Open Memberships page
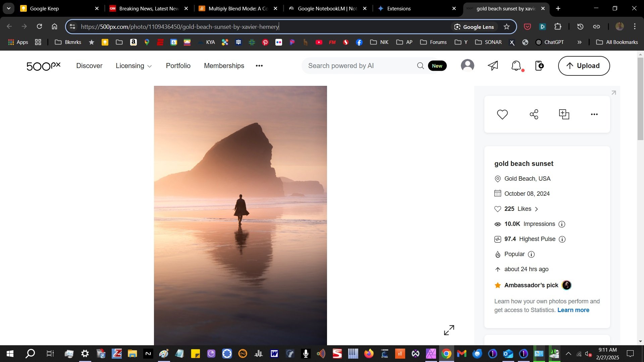 coord(224,66)
